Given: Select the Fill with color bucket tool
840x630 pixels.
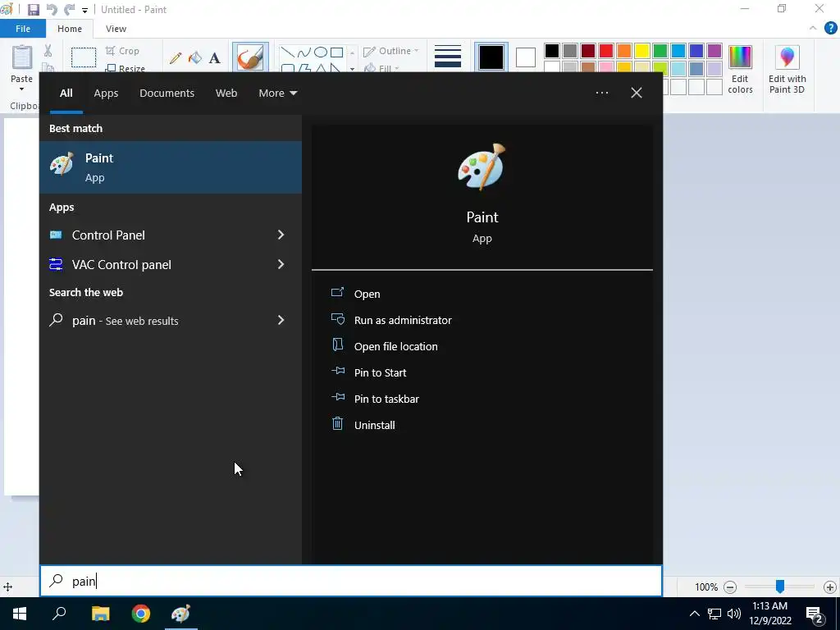Looking at the screenshot, I should 195,58.
